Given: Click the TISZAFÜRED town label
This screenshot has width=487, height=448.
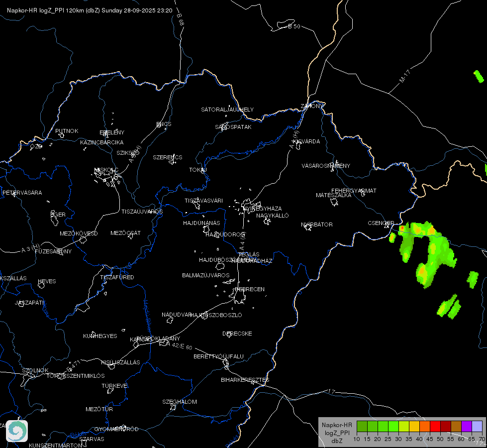Looking at the screenshot, I should point(117,277).
